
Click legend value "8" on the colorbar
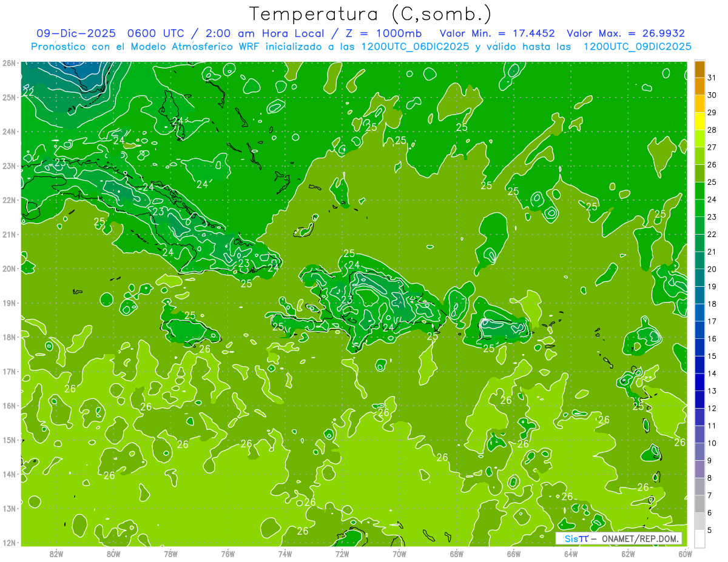[710, 478]
